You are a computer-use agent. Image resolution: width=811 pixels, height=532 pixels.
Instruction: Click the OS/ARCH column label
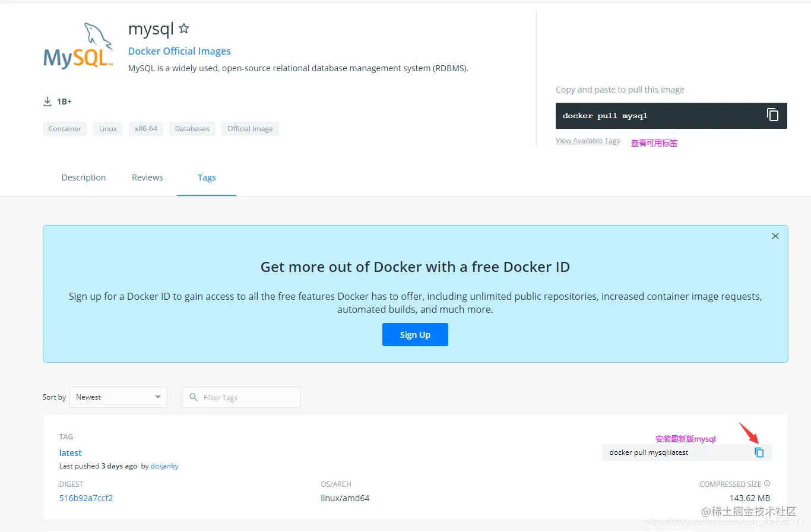click(336, 484)
